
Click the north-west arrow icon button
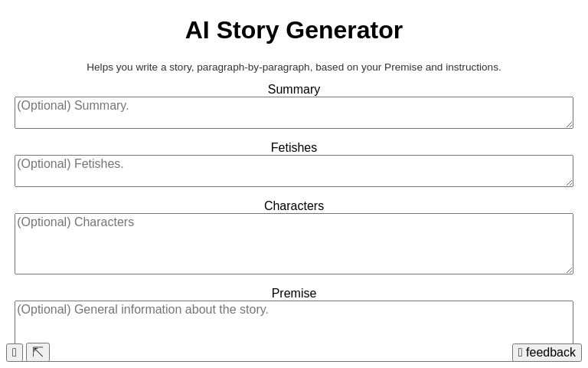(38, 353)
